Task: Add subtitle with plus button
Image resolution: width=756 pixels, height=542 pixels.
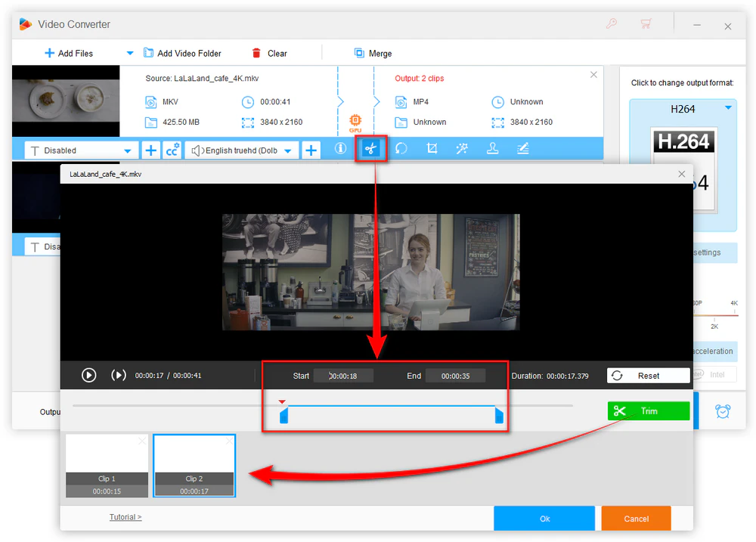Action: (x=150, y=150)
